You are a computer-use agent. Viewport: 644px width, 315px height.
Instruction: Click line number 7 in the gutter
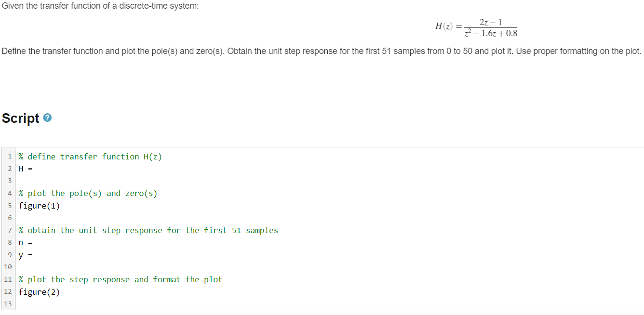tap(10, 230)
